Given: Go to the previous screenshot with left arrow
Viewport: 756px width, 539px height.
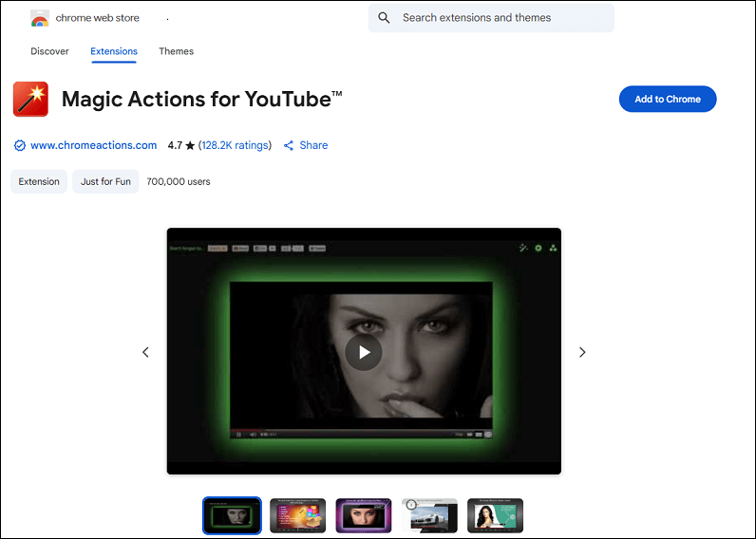Looking at the screenshot, I should (x=145, y=352).
